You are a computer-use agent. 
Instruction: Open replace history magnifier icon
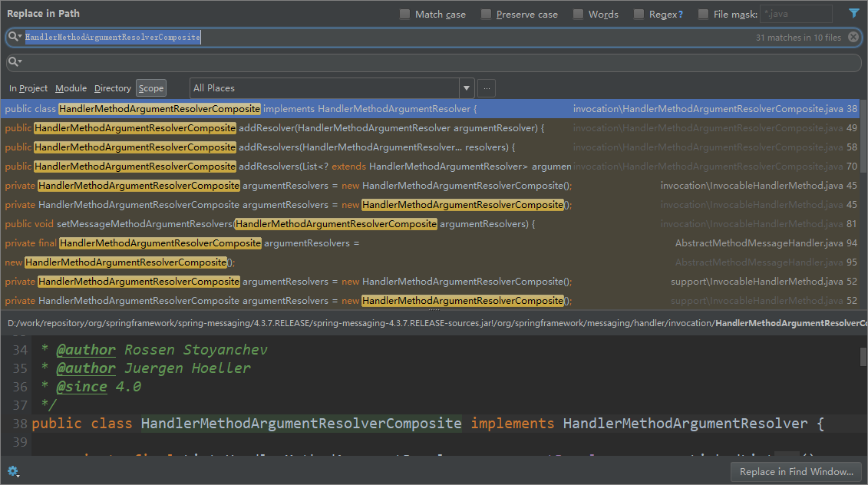(x=15, y=61)
